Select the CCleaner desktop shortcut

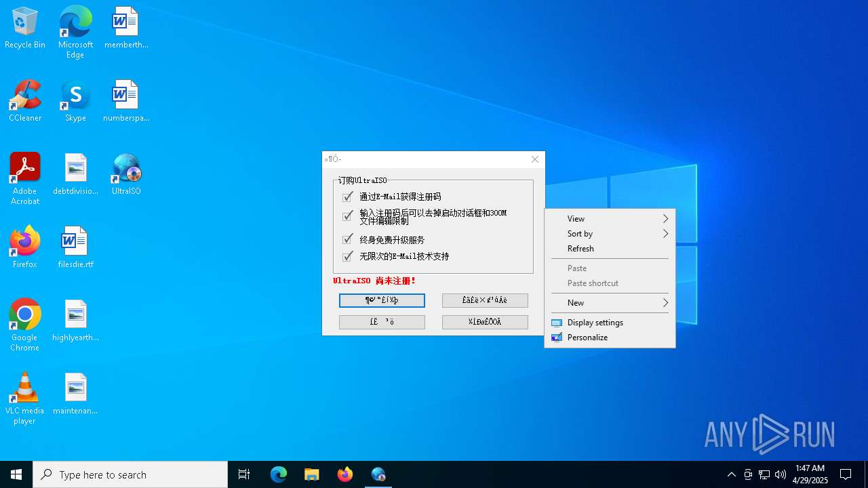25,102
